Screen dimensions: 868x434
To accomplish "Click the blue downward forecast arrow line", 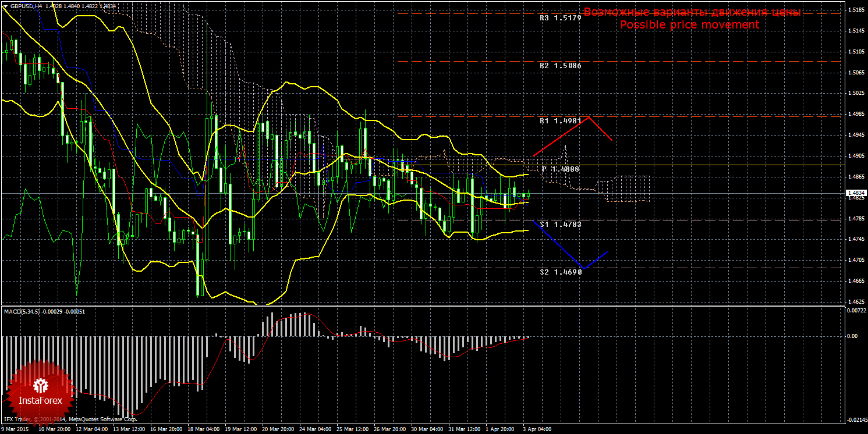I will (560, 244).
